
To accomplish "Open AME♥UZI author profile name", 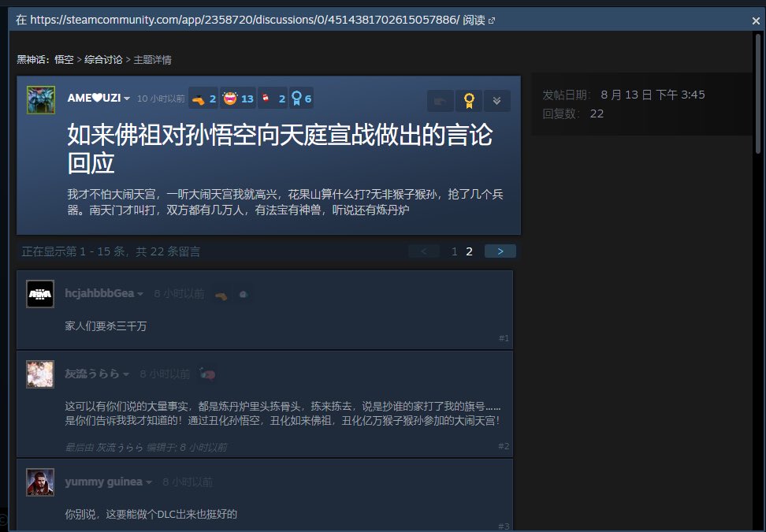I will [94, 99].
